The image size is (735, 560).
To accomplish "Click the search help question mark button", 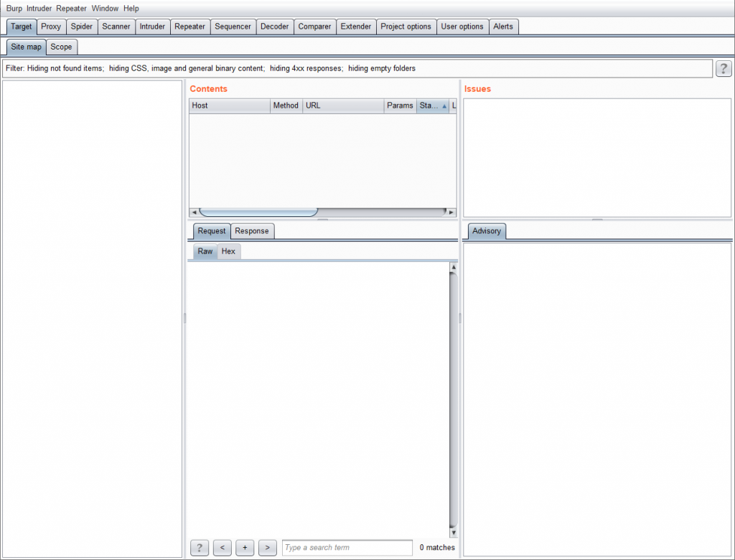I will 200,547.
